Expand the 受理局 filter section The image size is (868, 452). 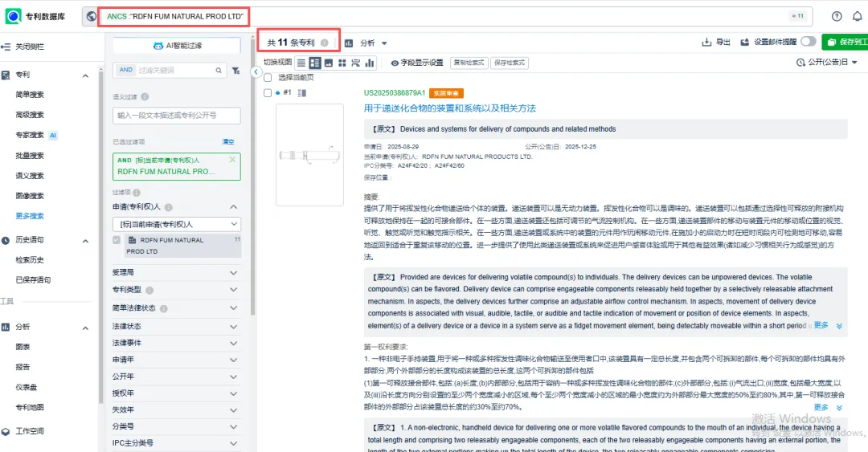[x=176, y=272]
